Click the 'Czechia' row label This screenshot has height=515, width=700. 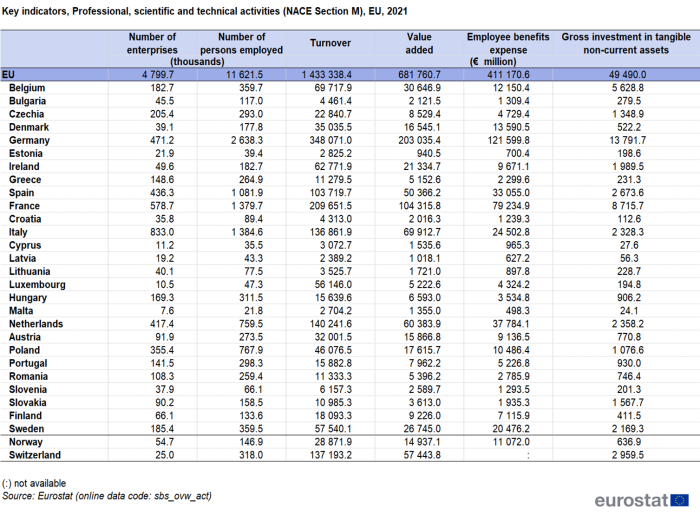point(26,114)
